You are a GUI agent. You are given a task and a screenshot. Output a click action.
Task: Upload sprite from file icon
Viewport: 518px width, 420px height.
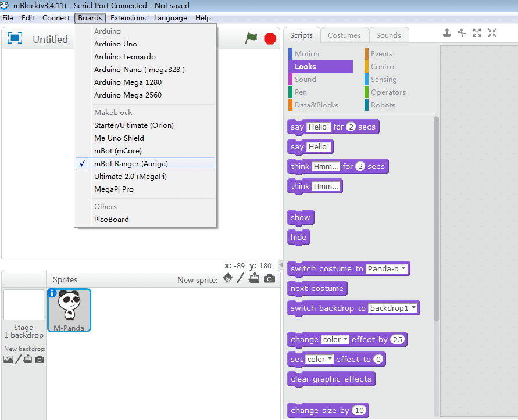click(254, 278)
